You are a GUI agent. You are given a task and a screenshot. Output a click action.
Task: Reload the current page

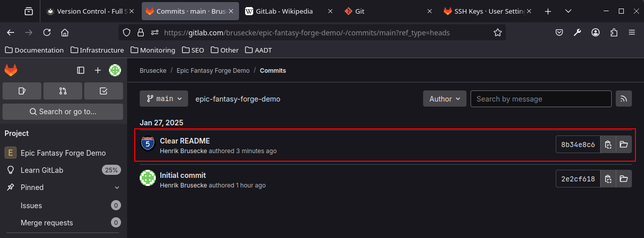coord(47,32)
